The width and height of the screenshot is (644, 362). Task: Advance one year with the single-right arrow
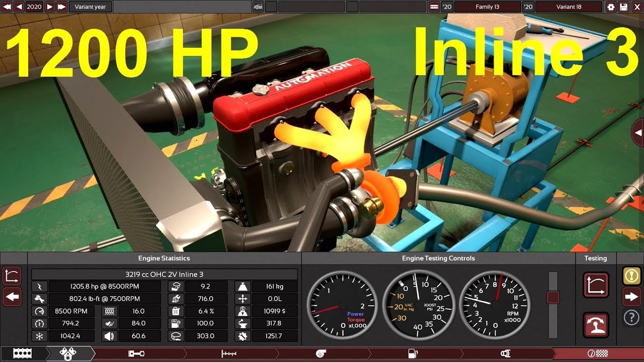(x=49, y=7)
